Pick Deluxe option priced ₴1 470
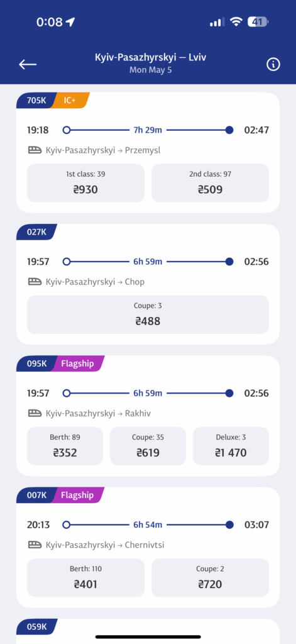 click(x=231, y=446)
